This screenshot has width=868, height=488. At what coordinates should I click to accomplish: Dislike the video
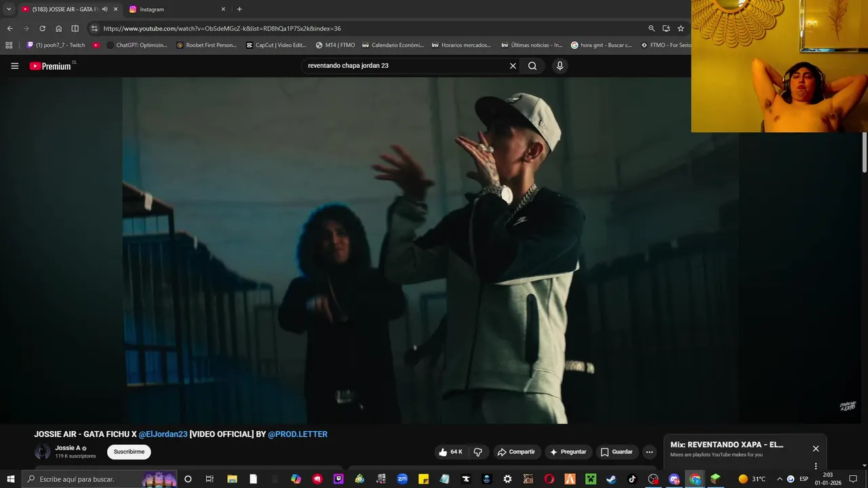pyautogui.click(x=477, y=452)
